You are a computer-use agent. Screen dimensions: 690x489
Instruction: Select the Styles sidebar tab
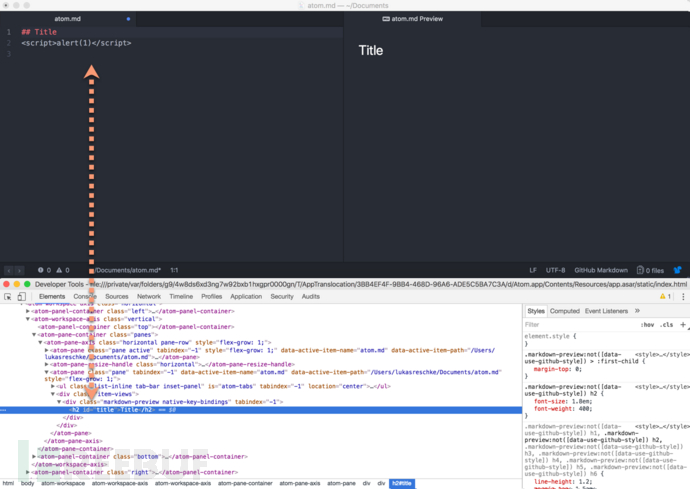point(536,311)
